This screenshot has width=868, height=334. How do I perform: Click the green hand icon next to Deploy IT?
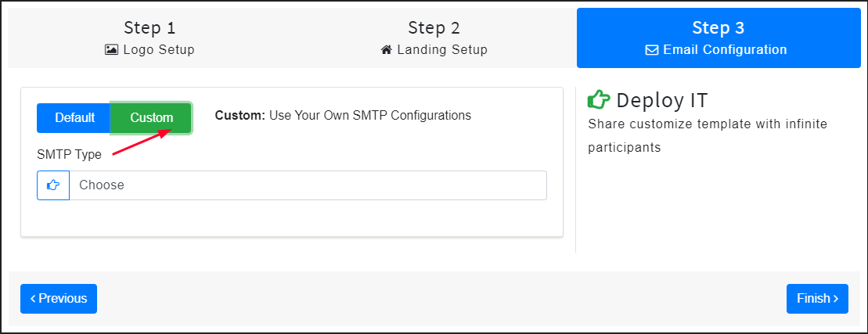click(x=599, y=99)
